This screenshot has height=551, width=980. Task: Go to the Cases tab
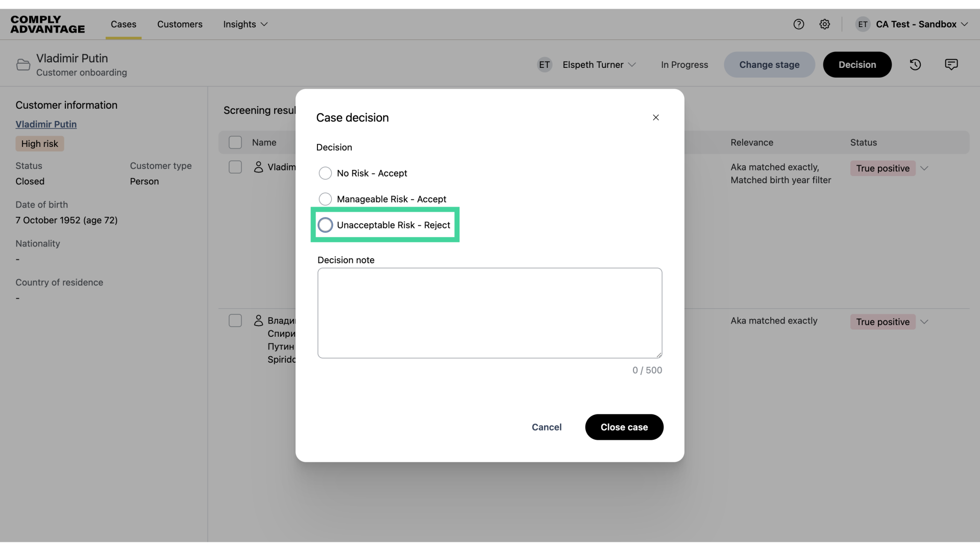(x=124, y=24)
